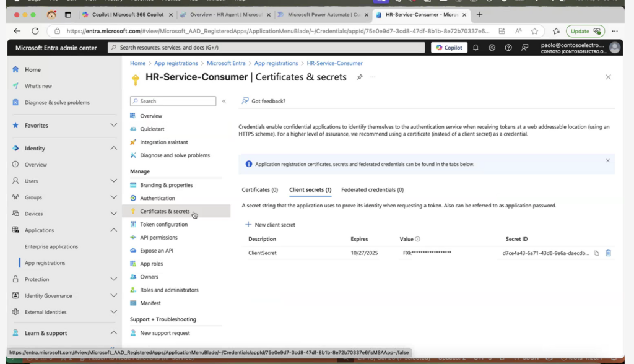634x364 pixels.
Task: Expand the Protection section
Action: [x=113, y=279]
